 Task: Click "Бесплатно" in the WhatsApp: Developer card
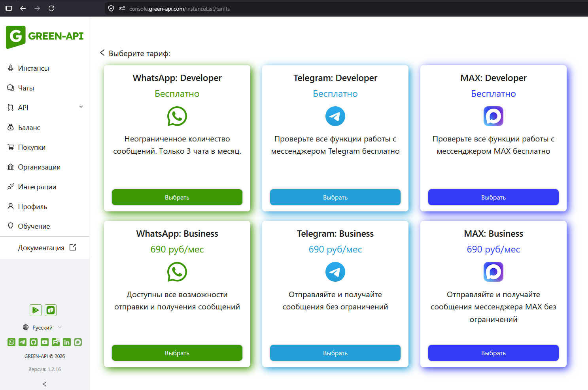tap(177, 94)
